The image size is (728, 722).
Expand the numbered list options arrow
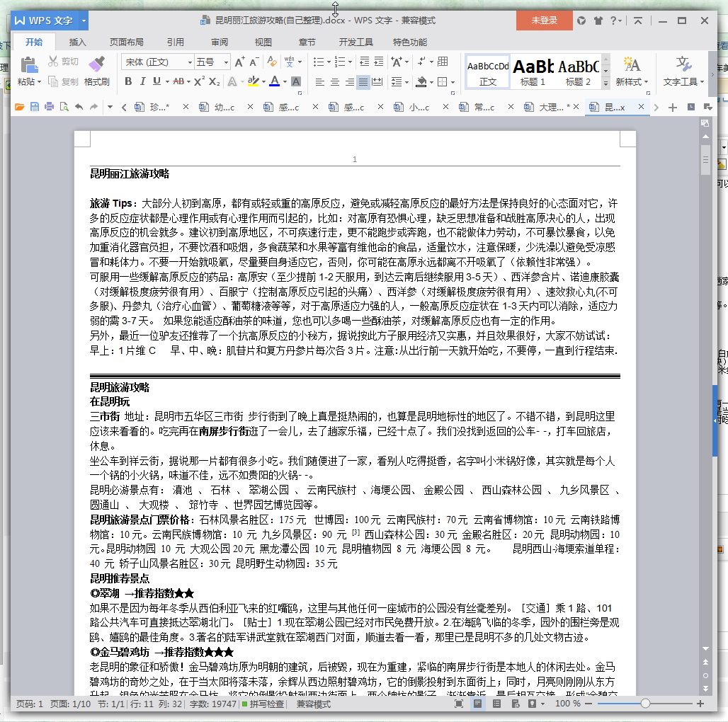coord(350,62)
